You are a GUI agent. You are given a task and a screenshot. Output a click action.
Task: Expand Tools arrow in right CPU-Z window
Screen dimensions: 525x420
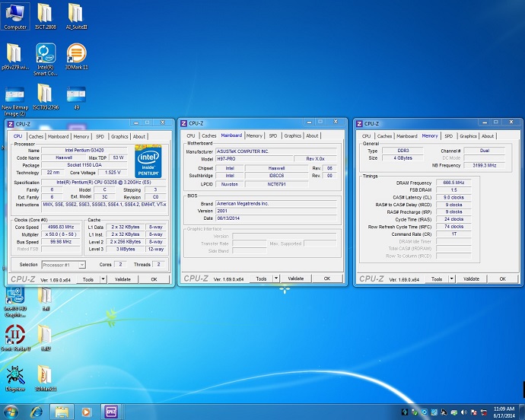pos(452,278)
